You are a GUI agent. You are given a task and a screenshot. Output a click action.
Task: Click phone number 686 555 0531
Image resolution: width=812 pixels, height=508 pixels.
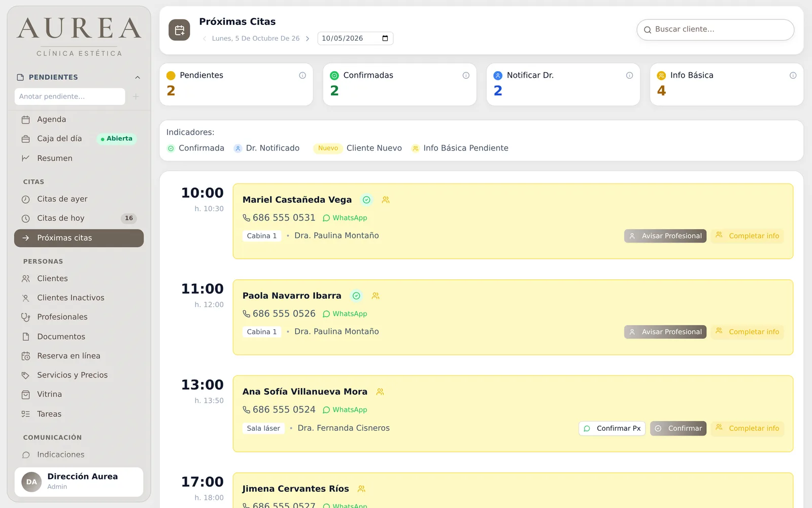279,218
